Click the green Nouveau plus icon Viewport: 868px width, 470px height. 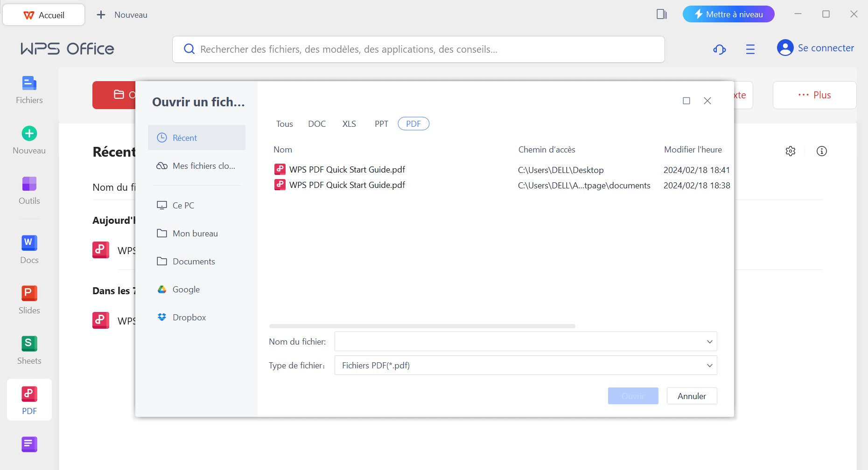click(x=29, y=134)
